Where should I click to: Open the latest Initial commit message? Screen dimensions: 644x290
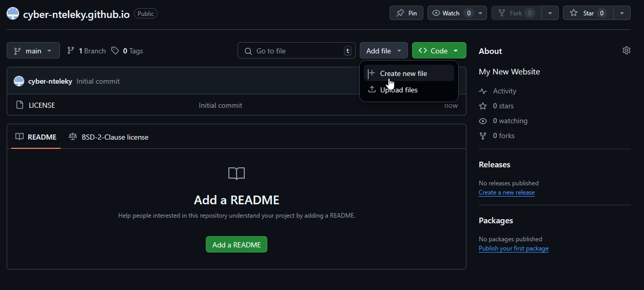pos(98,81)
